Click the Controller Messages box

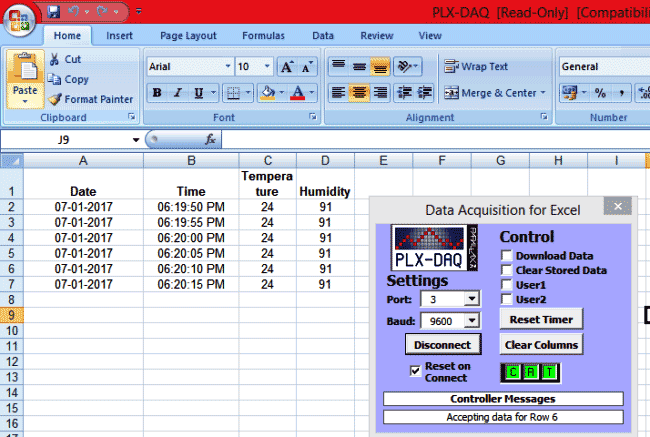click(x=503, y=399)
